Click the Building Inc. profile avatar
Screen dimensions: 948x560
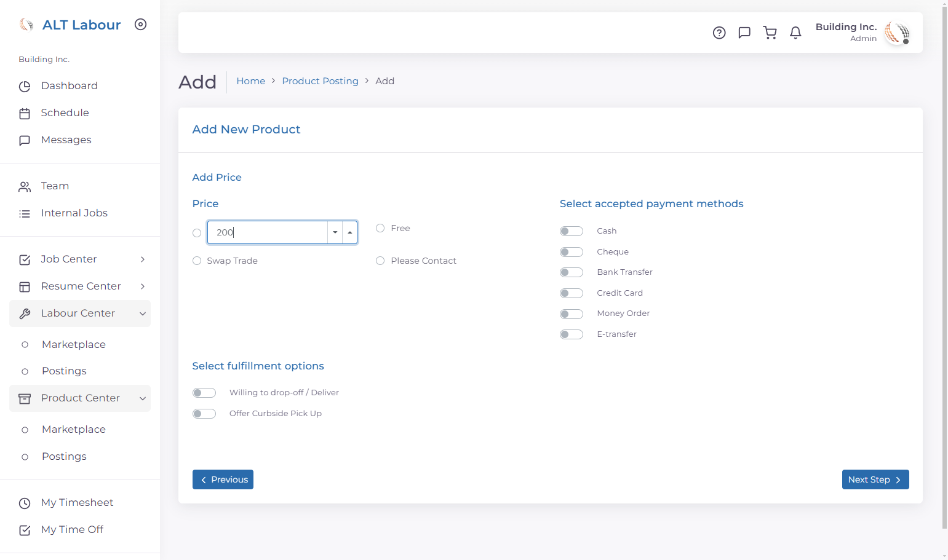(897, 33)
